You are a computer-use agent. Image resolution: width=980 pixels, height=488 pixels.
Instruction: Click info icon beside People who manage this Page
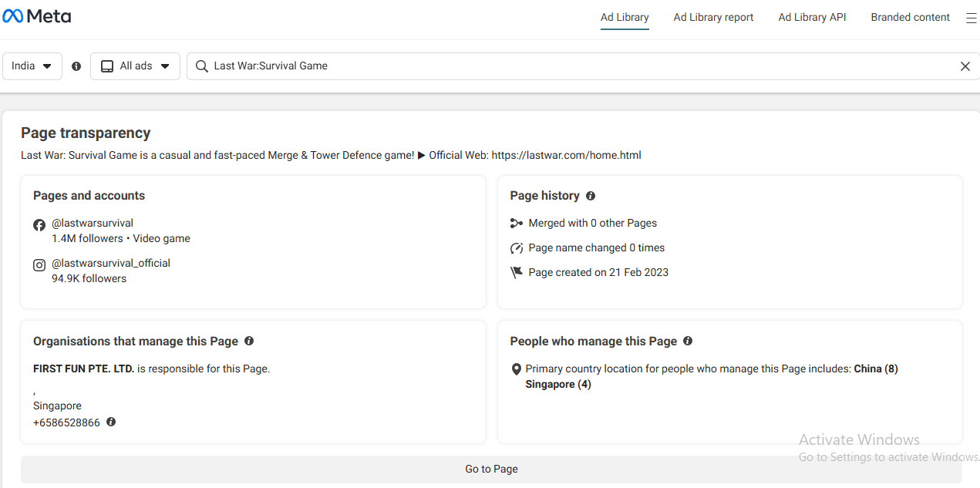pos(688,341)
